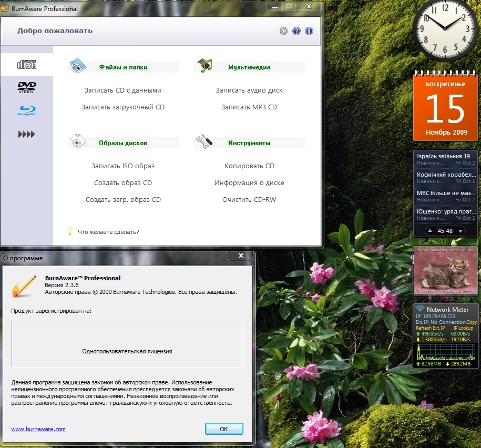The height and width of the screenshot is (448, 481).
Task: Select Записать MP3 CD
Action: (x=249, y=107)
